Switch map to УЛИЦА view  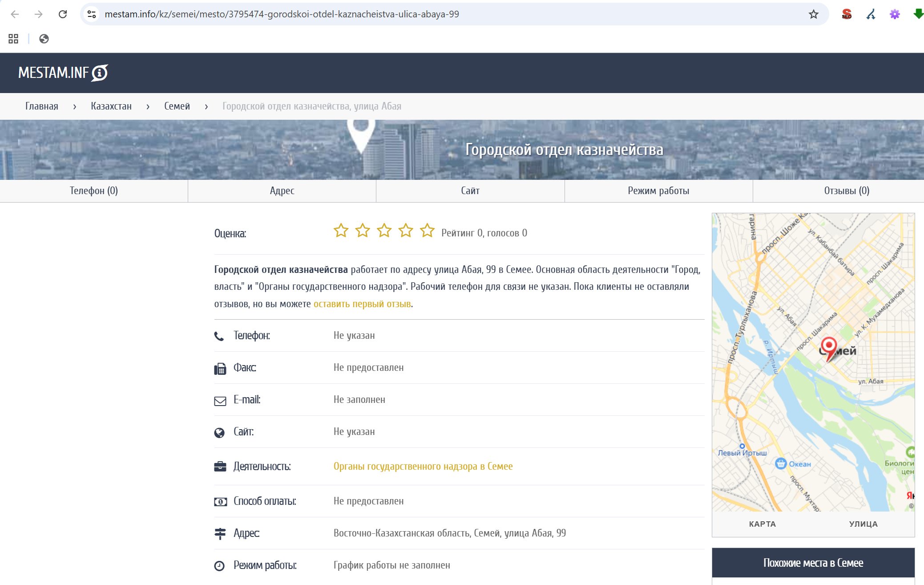pos(863,524)
